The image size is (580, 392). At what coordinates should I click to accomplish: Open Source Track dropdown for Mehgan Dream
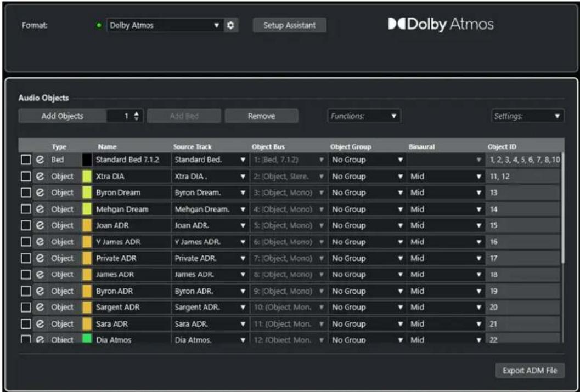pyautogui.click(x=210, y=209)
